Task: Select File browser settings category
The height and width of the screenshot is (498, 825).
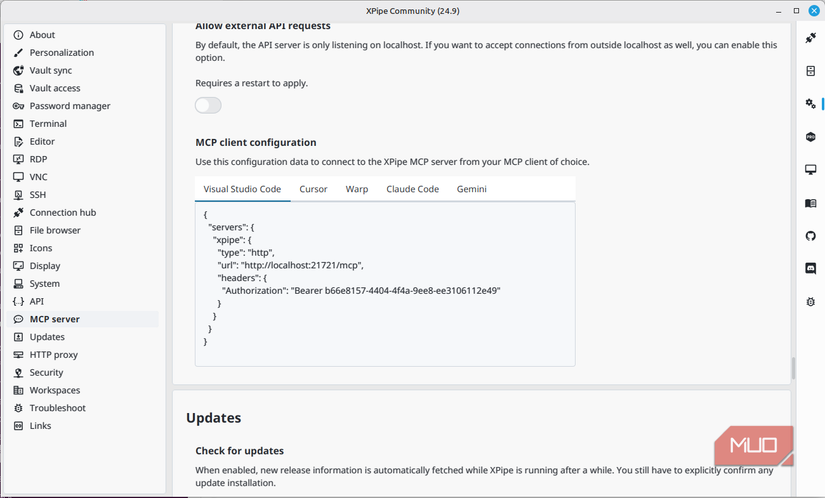Action: [83, 230]
